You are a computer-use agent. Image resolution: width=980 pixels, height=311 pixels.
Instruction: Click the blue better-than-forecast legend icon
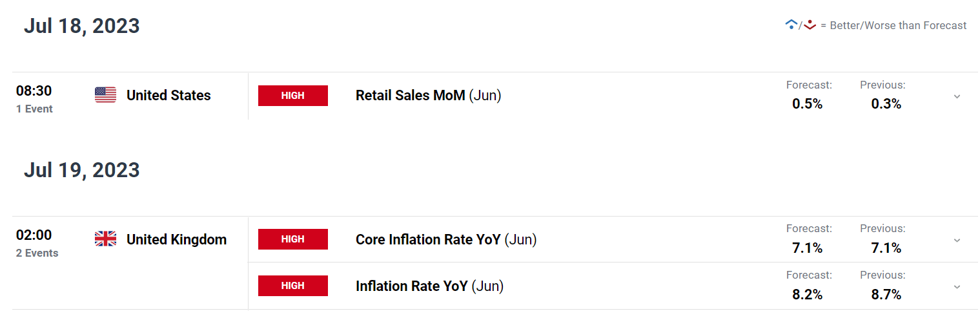pyautogui.click(x=791, y=25)
